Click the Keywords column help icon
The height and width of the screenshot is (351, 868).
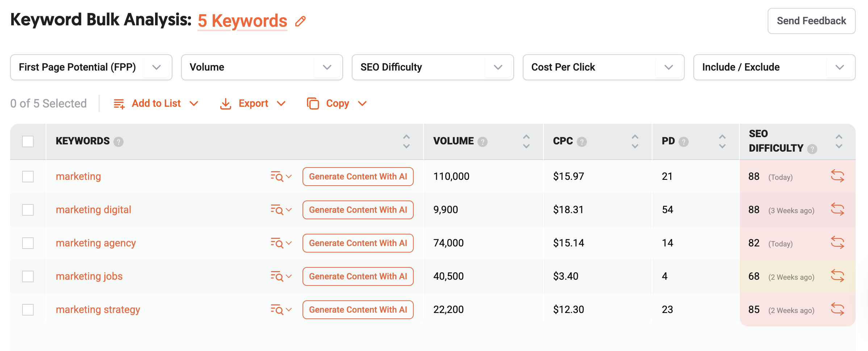click(x=118, y=142)
